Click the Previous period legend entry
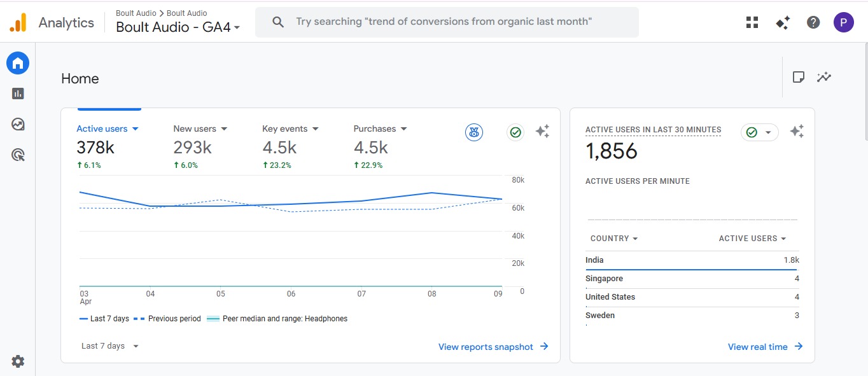The width and height of the screenshot is (868, 376). coord(167,319)
